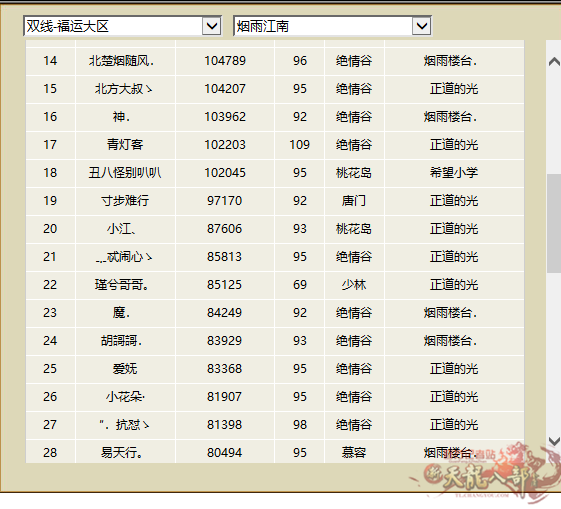
Task: Open the 双线-福运大区 region dropdown
Action: [x=122, y=26]
